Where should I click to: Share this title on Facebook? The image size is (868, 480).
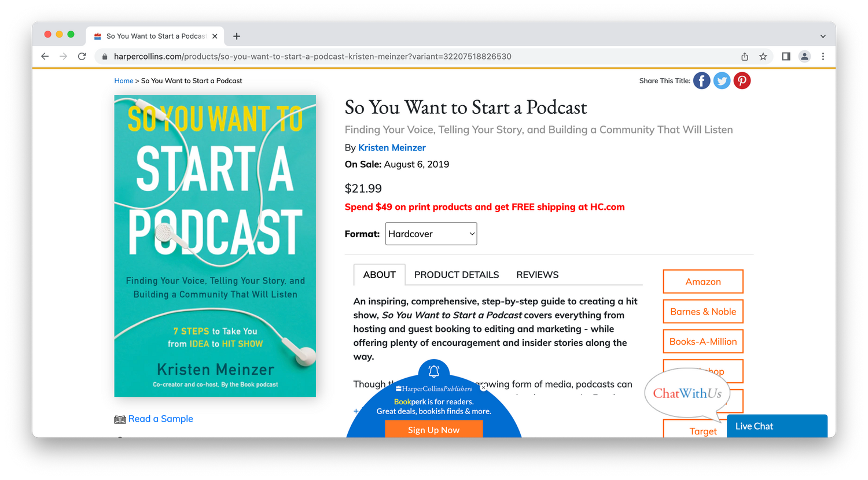(701, 81)
